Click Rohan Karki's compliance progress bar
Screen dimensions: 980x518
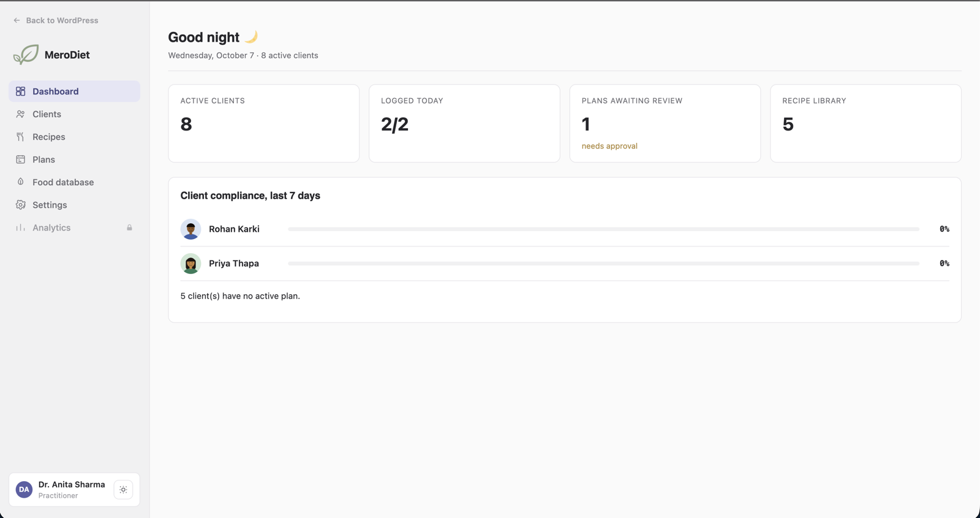click(x=603, y=229)
